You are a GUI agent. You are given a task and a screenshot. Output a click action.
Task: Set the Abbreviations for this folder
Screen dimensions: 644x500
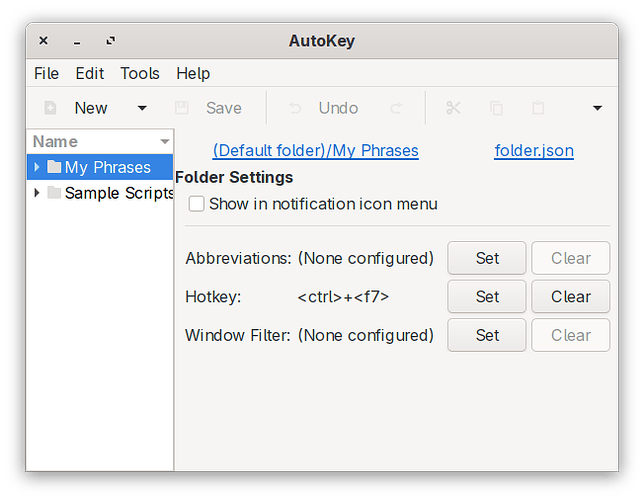click(x=487, y=258)
